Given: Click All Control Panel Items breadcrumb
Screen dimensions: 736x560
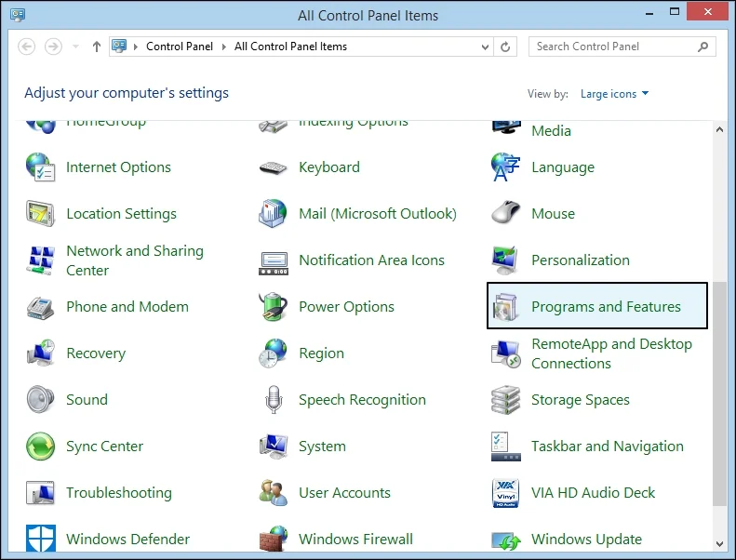Looking at the screenshot, I should (x=290, y=47).
